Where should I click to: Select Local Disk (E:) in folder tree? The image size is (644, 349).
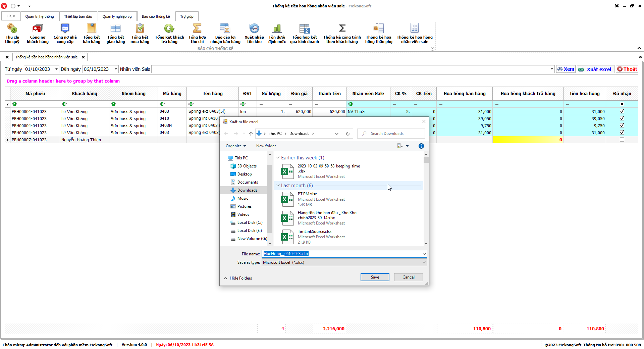[250, 231]
